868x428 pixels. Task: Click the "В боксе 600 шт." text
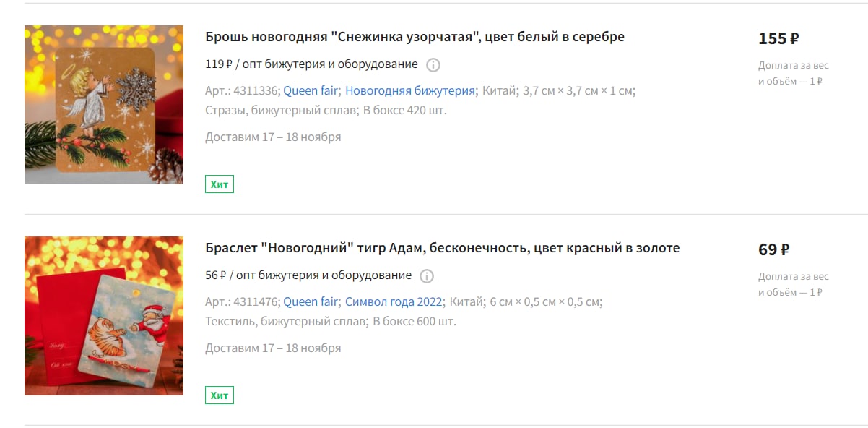pos(415,322)
